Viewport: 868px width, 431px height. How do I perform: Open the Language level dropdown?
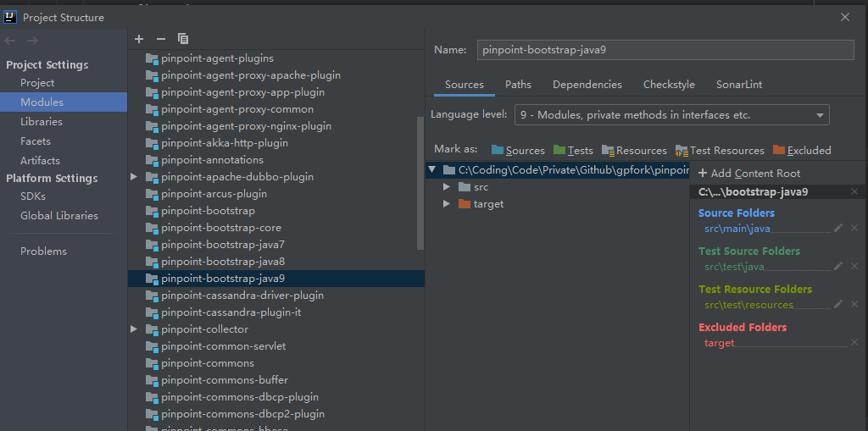(672, 115)
